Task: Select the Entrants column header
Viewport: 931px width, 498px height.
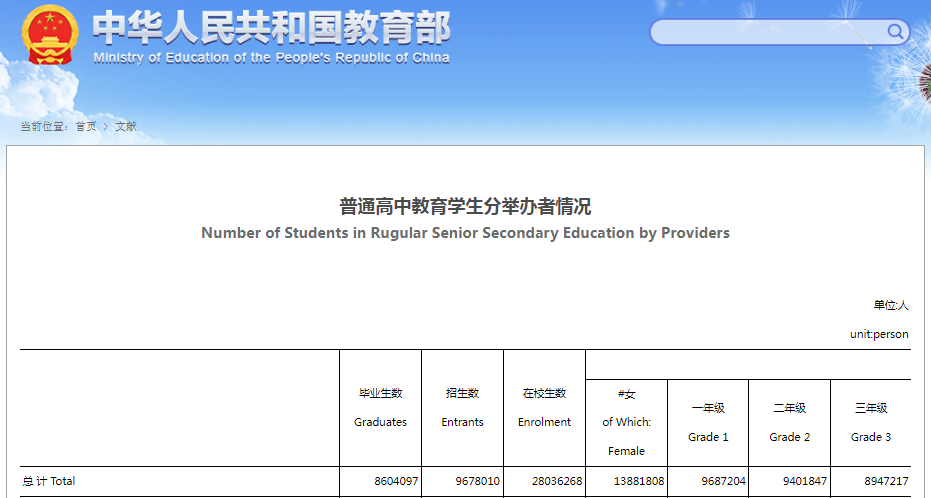Action: pos(462,408)
